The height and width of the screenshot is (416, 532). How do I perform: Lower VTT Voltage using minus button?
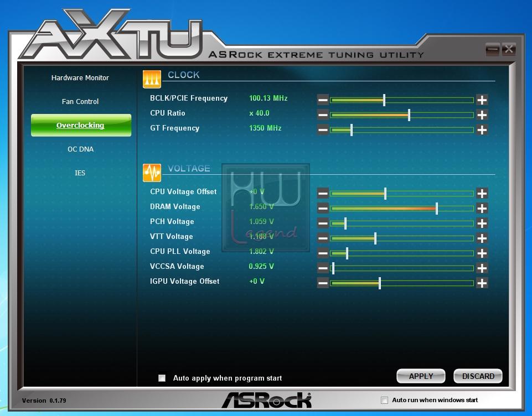(x=323, y=238)
